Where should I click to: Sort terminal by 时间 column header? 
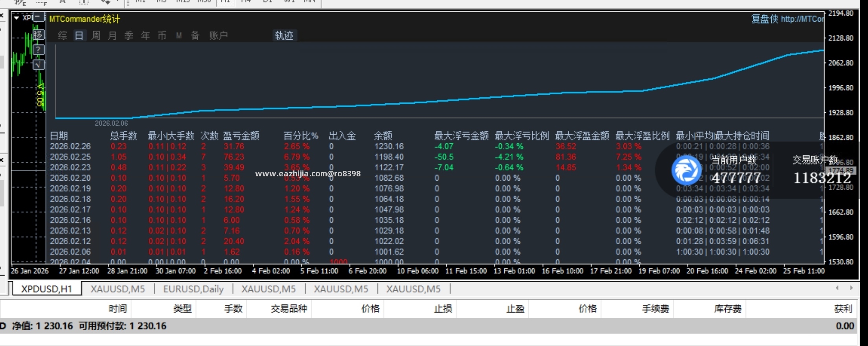click(118, 309)
